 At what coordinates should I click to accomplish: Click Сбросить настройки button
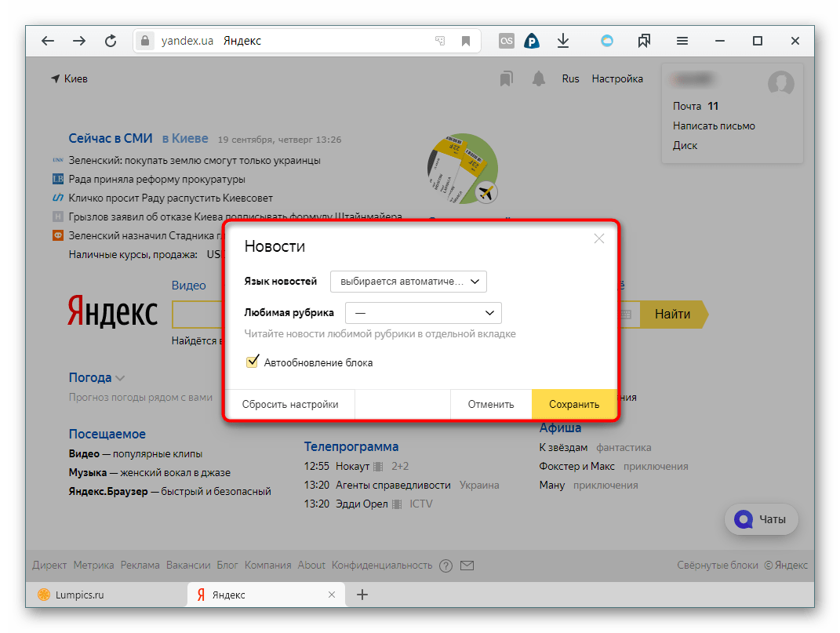290,405
